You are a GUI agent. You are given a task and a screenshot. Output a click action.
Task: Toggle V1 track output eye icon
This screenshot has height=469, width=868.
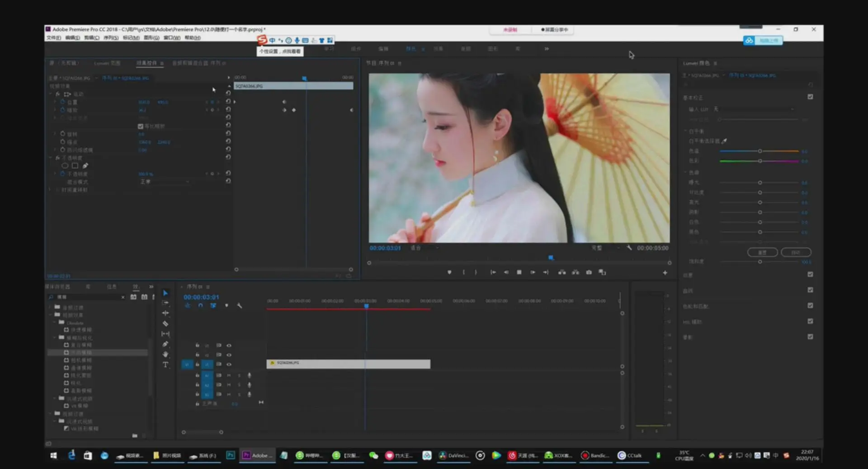[229, 364]
